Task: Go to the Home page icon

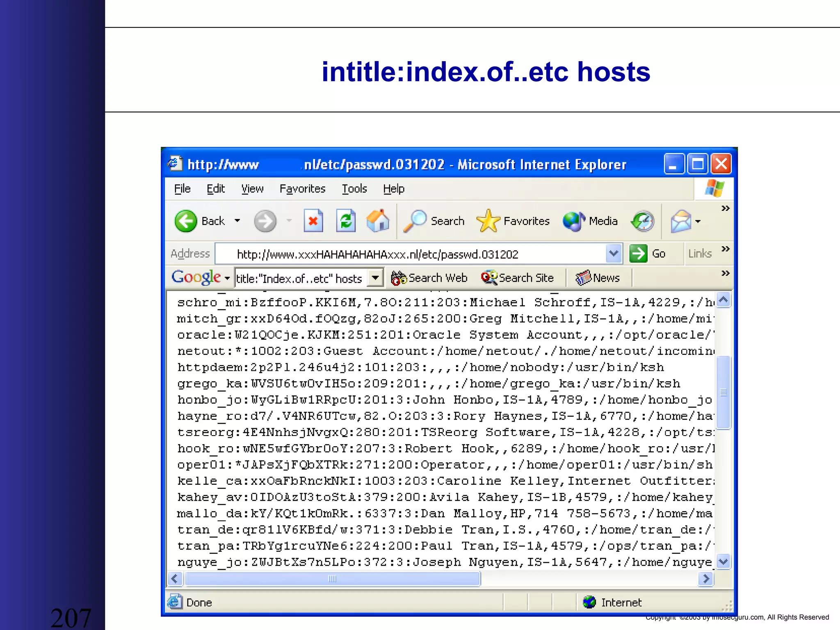Action: (378, 221)
